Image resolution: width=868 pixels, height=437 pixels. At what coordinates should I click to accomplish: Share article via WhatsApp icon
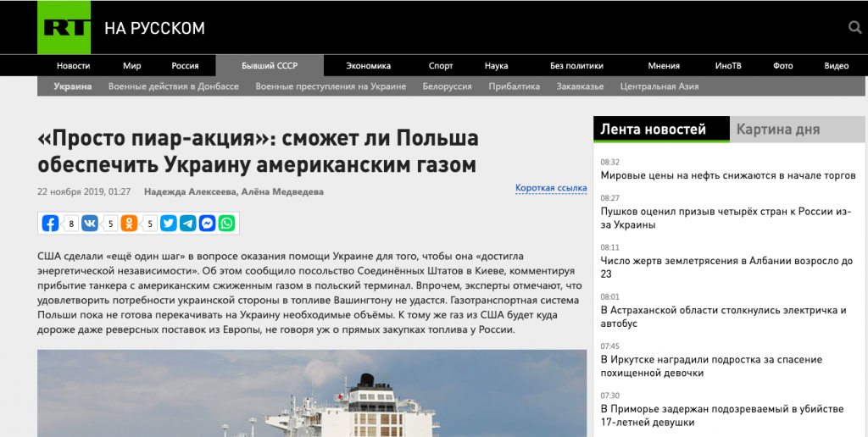226,224
